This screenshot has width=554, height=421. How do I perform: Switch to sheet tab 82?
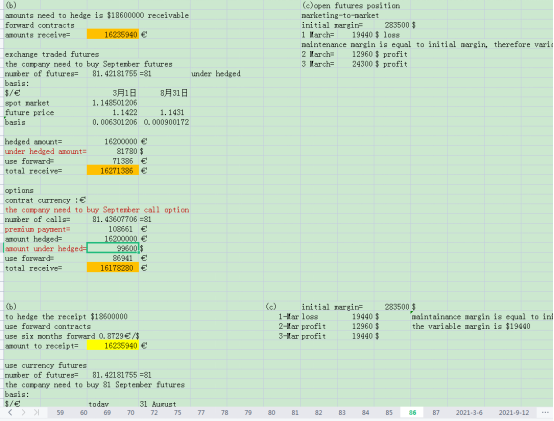point(318,413)
